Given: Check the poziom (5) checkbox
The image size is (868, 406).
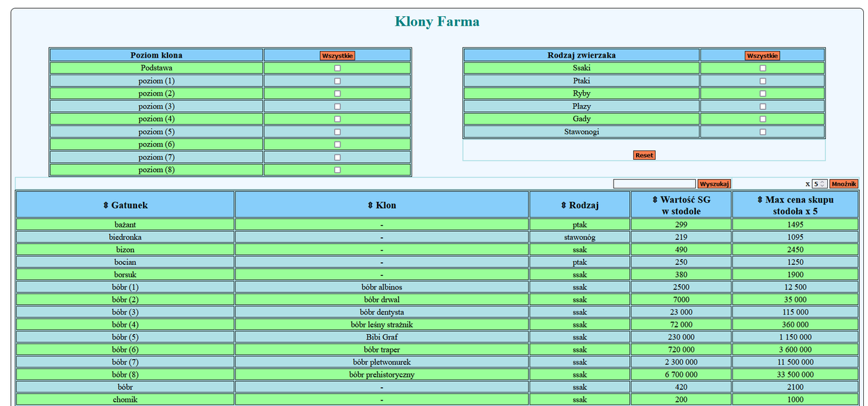Looking at the screenshot, I should pyautogui.click(x=338, y=131).
